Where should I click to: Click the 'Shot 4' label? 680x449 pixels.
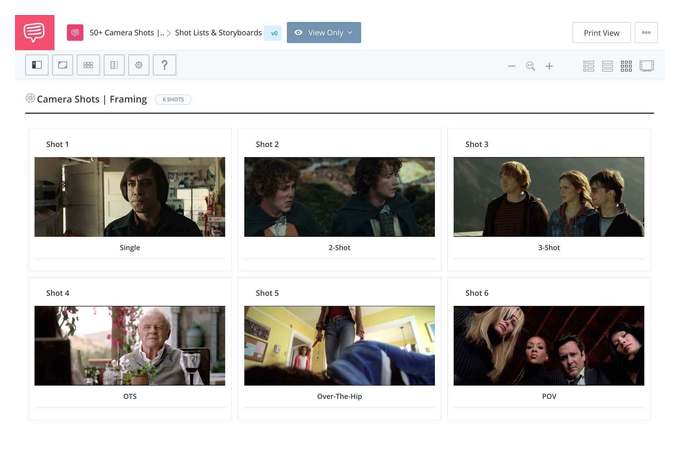(58, 293)
